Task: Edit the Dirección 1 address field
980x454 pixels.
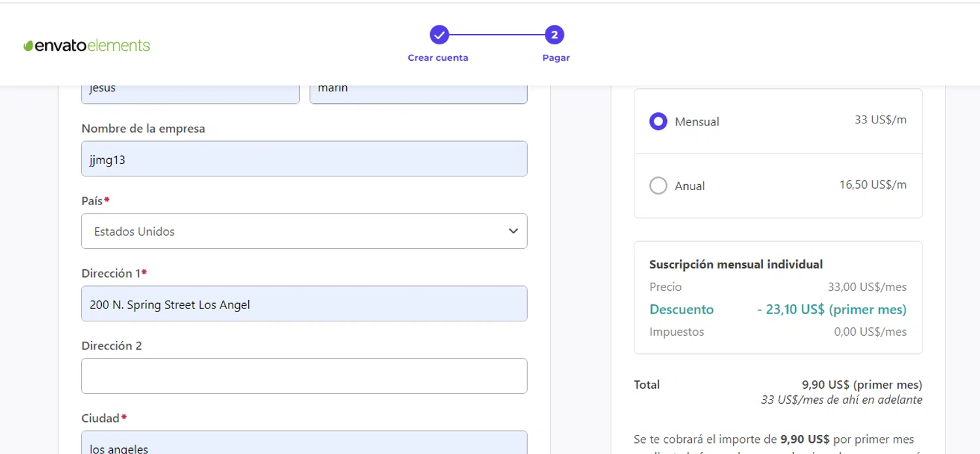Action: pyautogui.click(x=304, y=304)
